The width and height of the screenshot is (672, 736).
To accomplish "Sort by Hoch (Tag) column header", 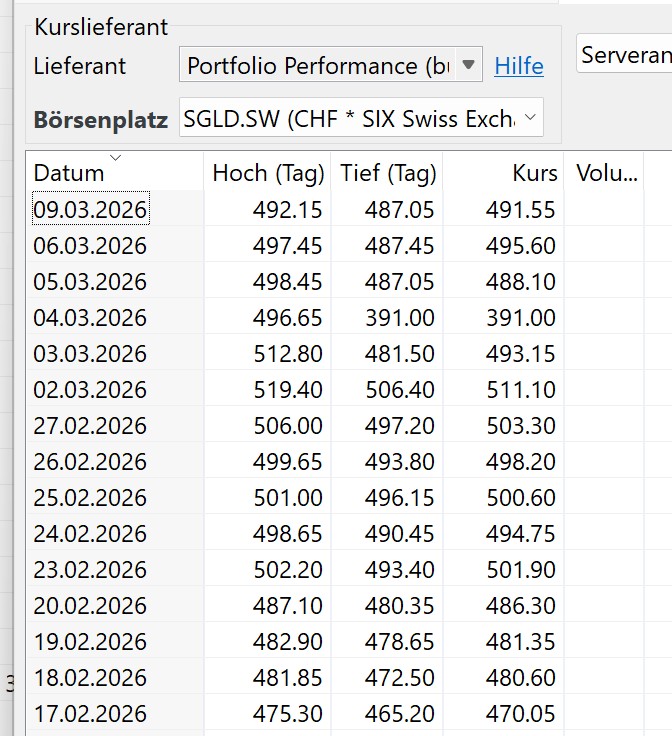I will click(x=268, y=173).
